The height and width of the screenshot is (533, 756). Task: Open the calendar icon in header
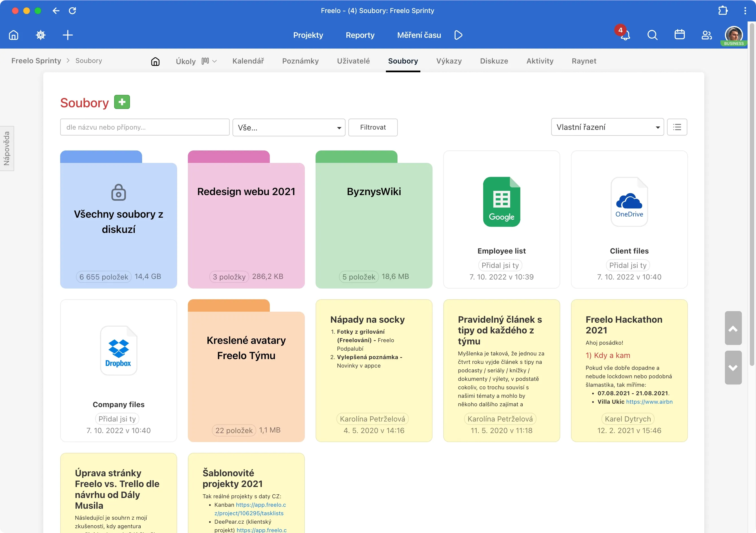tap(679, 35)
